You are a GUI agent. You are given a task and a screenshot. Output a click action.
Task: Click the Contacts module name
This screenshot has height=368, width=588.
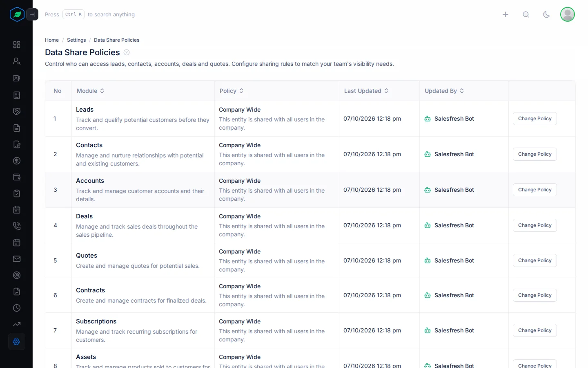[89, 145]
